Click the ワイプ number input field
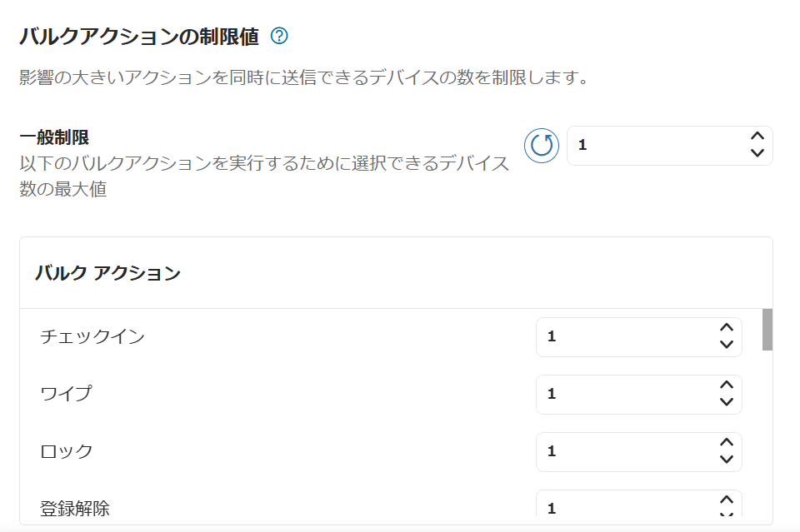 639,395
